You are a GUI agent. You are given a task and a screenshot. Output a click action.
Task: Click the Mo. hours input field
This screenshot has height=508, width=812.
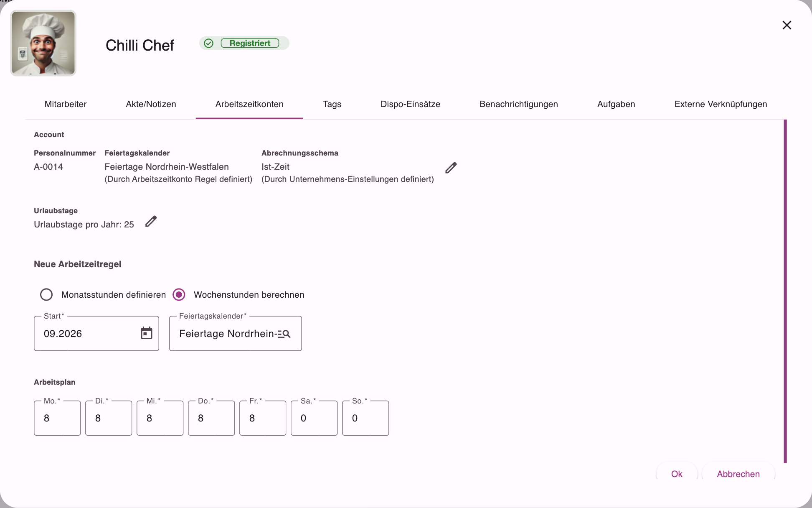pyautogui.click(x=57, y=418)
